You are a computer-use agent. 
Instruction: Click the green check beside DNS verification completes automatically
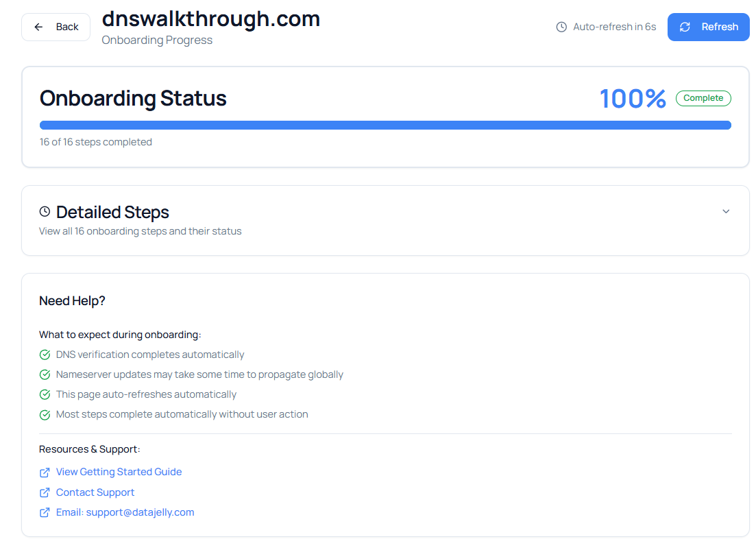pos(45,355)
